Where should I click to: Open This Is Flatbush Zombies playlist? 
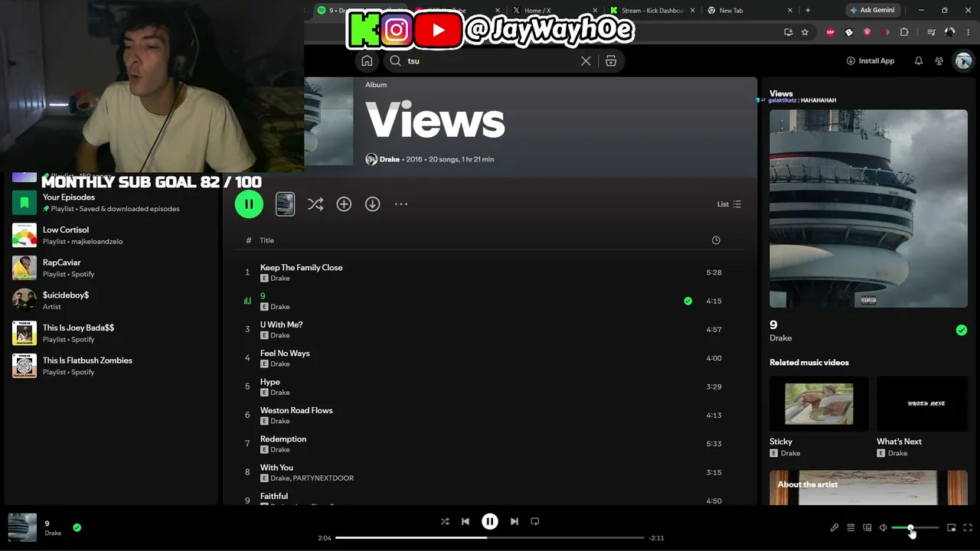[x=111, y=366]
